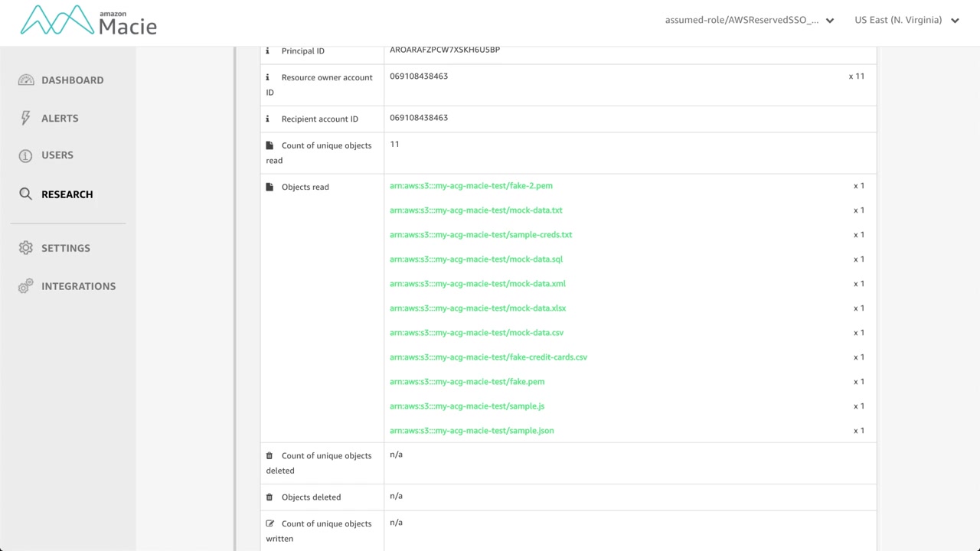Open the sample-creds.txt object ARN link
Viewport: 980px width, 551px height.
tap(481, 235)
